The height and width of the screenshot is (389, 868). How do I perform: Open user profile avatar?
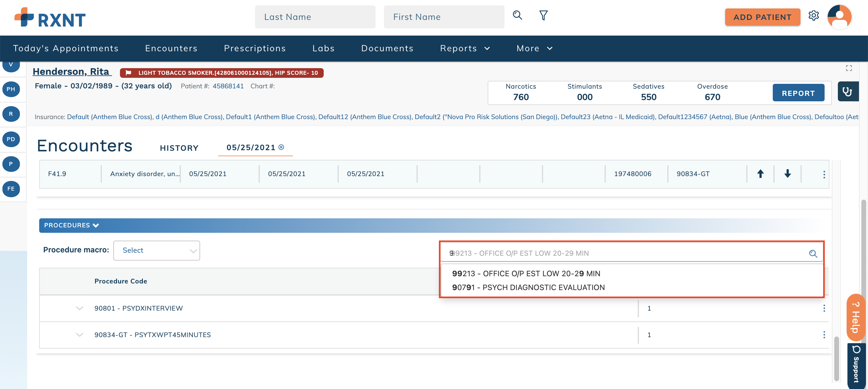[839, 17]
